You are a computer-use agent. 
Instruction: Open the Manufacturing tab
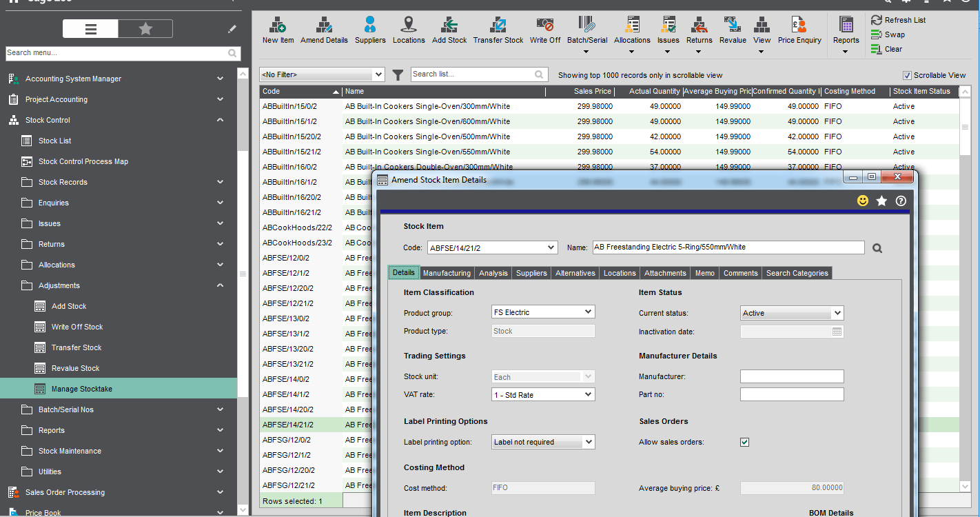(447, 273)
